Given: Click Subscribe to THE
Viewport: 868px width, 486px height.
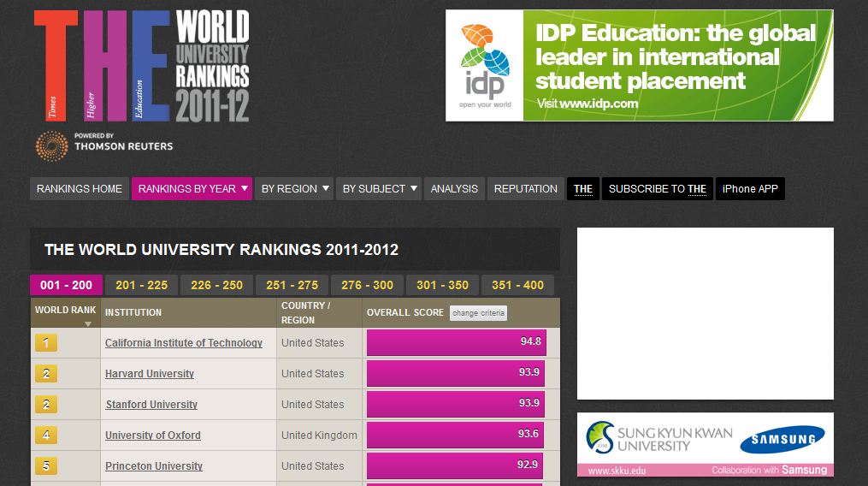Looking at the screenshot, I should pyautogui.click(x=658, y=188).
